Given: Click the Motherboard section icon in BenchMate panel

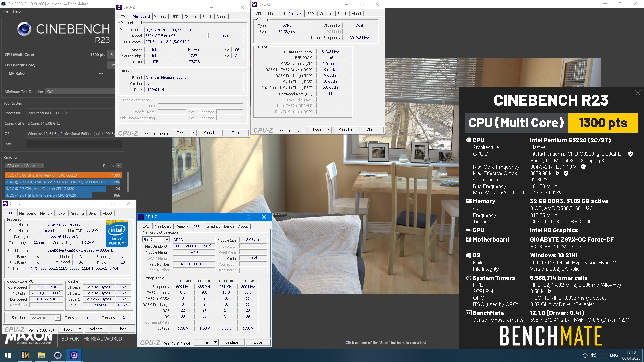Looking at the screenshot, I should click(468, 239).
